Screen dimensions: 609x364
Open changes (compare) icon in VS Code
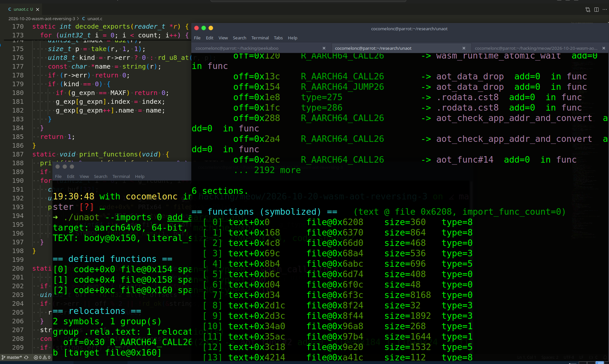coord(588,9)
